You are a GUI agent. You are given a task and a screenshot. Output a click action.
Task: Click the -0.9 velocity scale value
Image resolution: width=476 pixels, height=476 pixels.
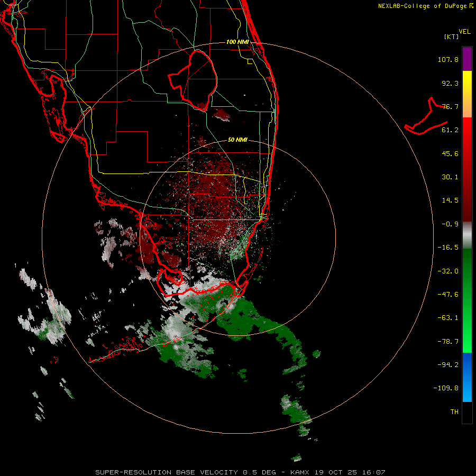[x=450, y=224]
